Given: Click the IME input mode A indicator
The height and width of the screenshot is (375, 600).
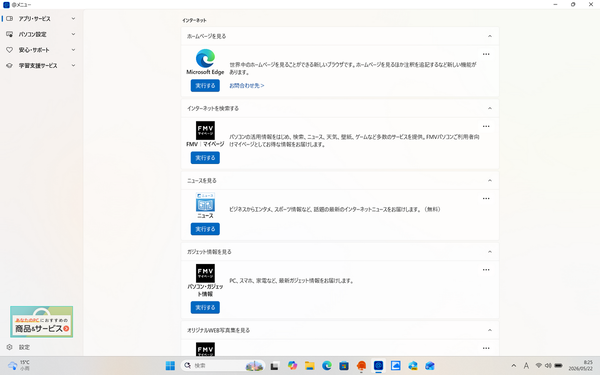Looking at the screenshot, I should point(527,366).
